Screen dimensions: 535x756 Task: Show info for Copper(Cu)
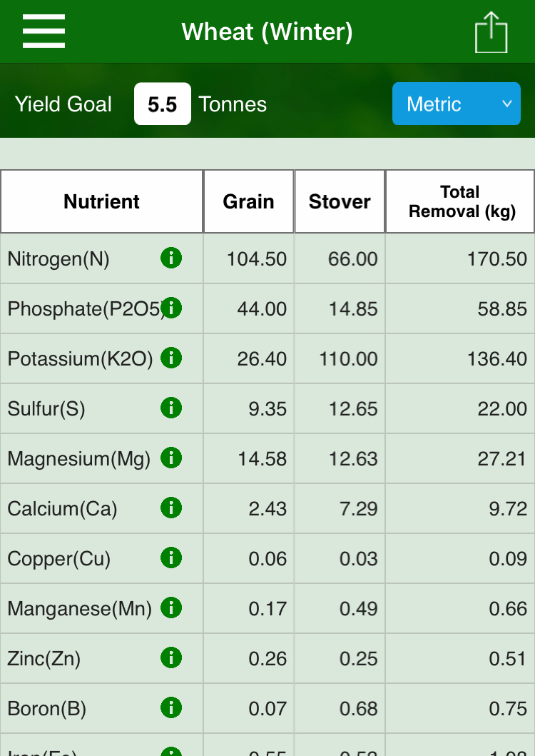click(171, 558)
